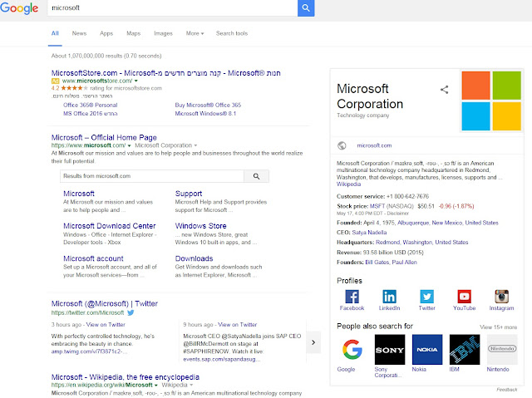Click the Bill Gates founder link
Screen dimensions: 532x398
pyautogui.click(x=377, y=263)
